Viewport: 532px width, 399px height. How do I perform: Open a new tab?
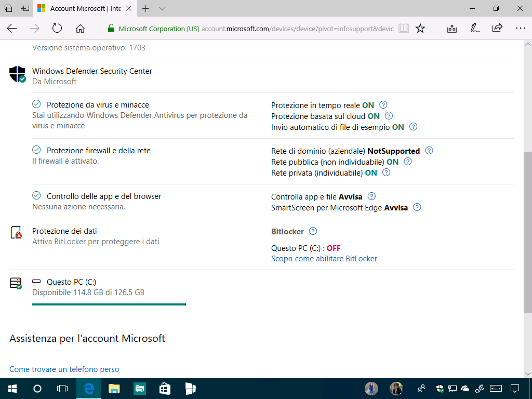[145, 8]
